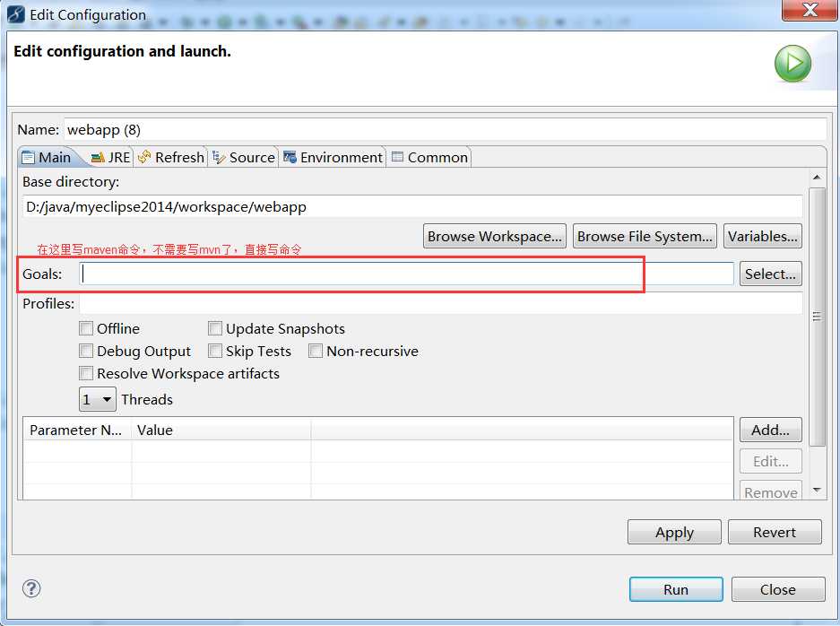Open the Environment tab
This screenshot has height=626, width=840.
(333, 158)
